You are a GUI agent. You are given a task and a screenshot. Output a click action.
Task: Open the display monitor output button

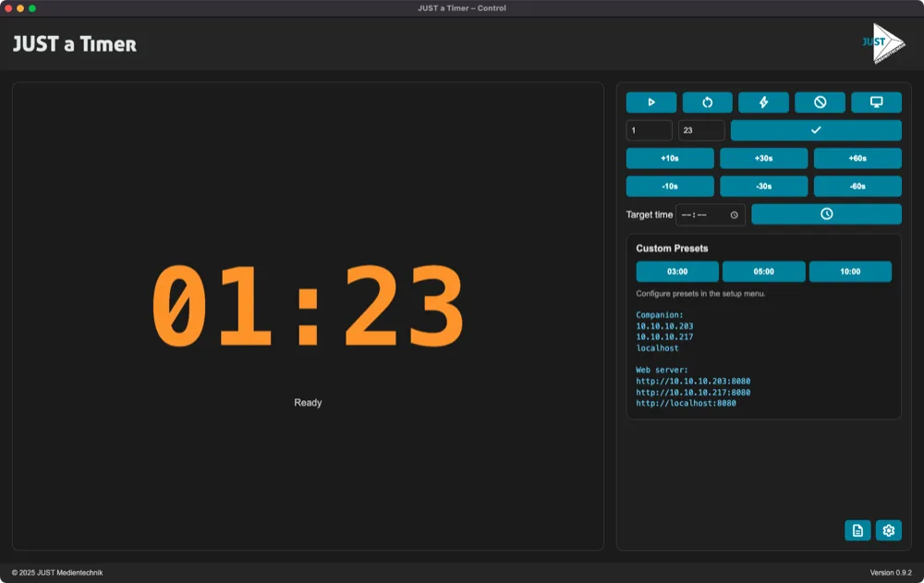coord(876,103)
